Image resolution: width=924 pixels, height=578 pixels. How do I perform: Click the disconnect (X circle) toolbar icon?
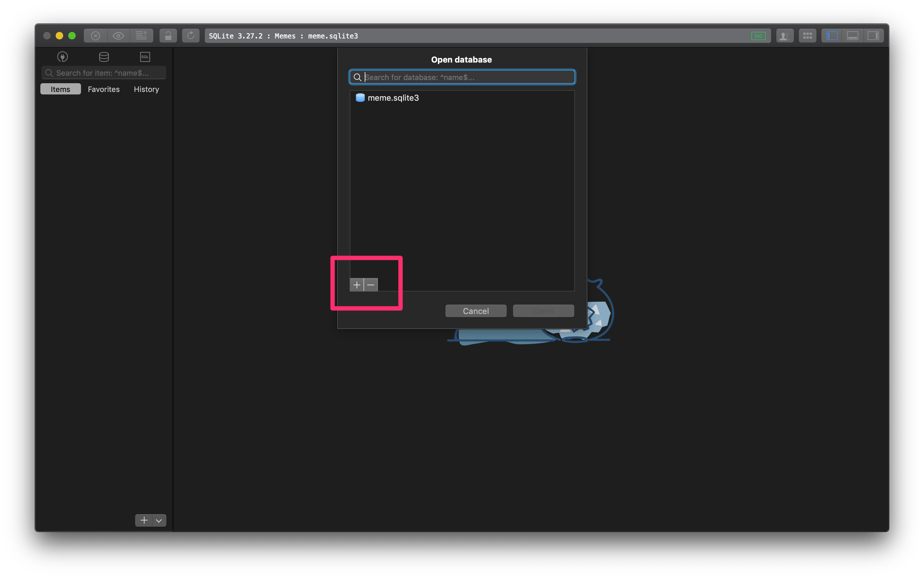click(96, 36)
